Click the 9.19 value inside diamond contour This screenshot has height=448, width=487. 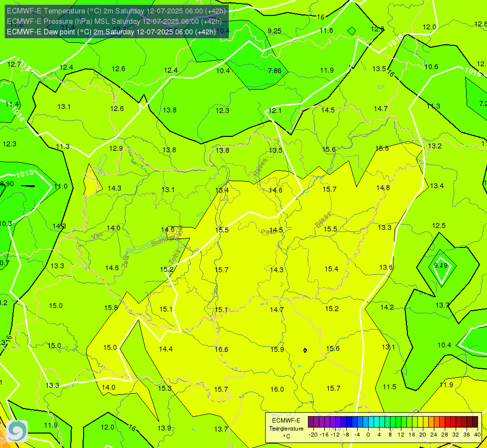[441, 265]
